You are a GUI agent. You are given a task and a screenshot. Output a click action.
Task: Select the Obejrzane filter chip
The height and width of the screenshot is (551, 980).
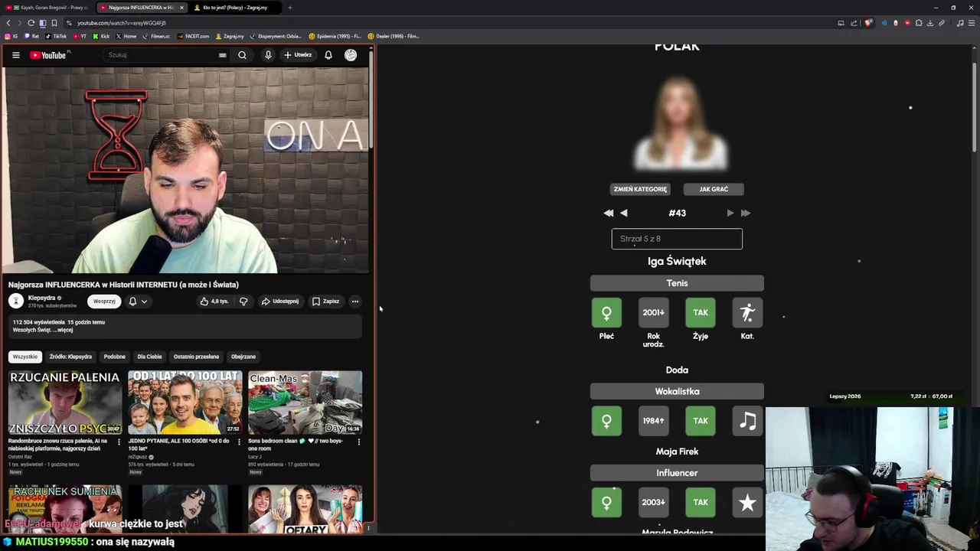(x=243, y=357)
